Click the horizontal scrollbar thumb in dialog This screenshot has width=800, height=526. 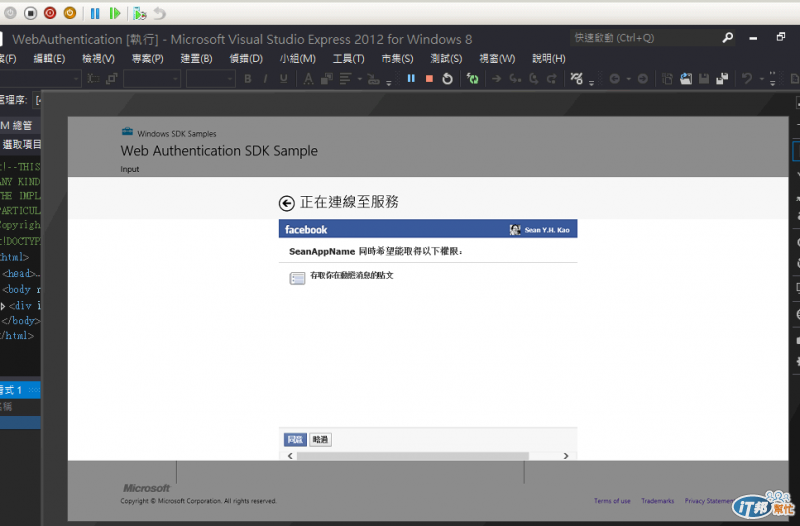pyautogui.click(x=413, y=456)
